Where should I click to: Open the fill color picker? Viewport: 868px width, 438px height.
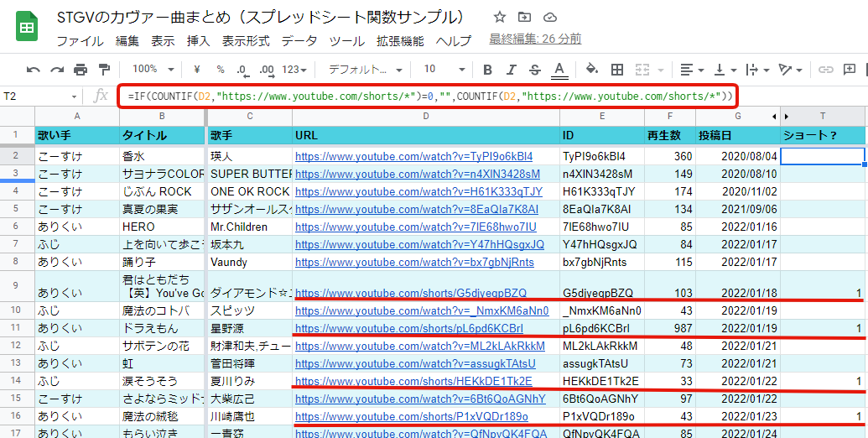tap(591, 70)
